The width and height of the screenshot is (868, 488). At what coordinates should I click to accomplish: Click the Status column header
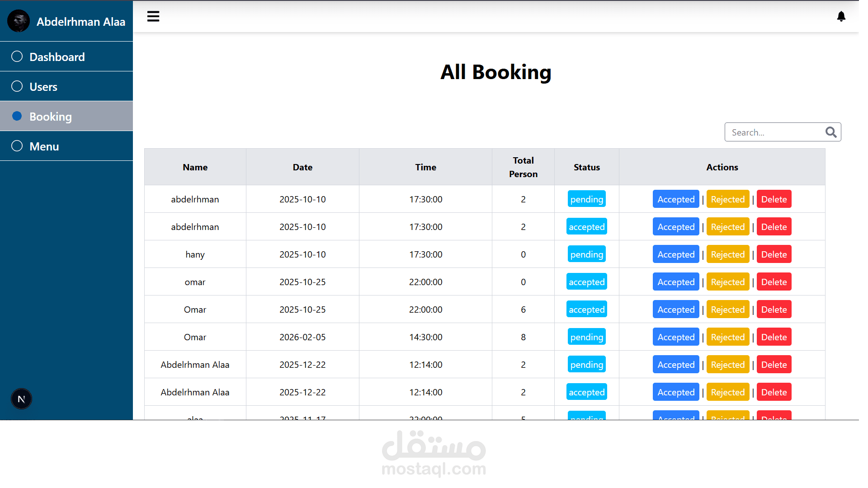pos(586,167)
